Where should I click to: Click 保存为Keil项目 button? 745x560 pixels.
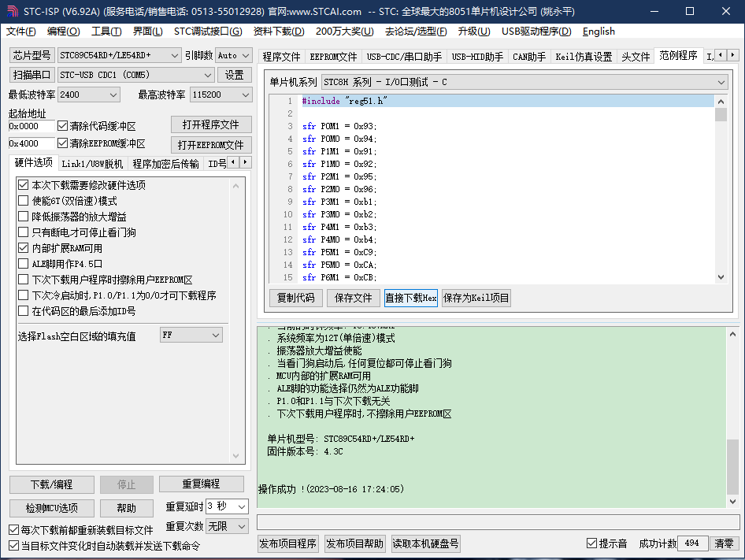pyautogui.click(x=476, y=298)
